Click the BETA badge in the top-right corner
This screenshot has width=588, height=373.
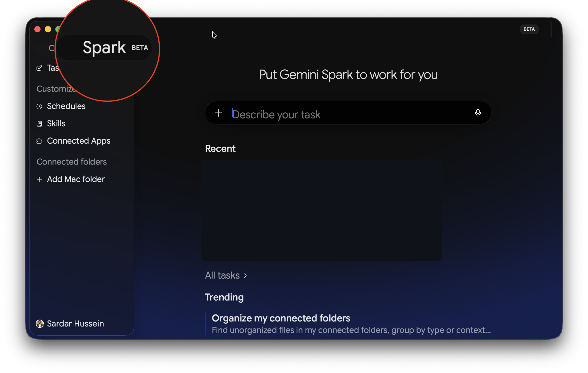(x=529, y=29)
